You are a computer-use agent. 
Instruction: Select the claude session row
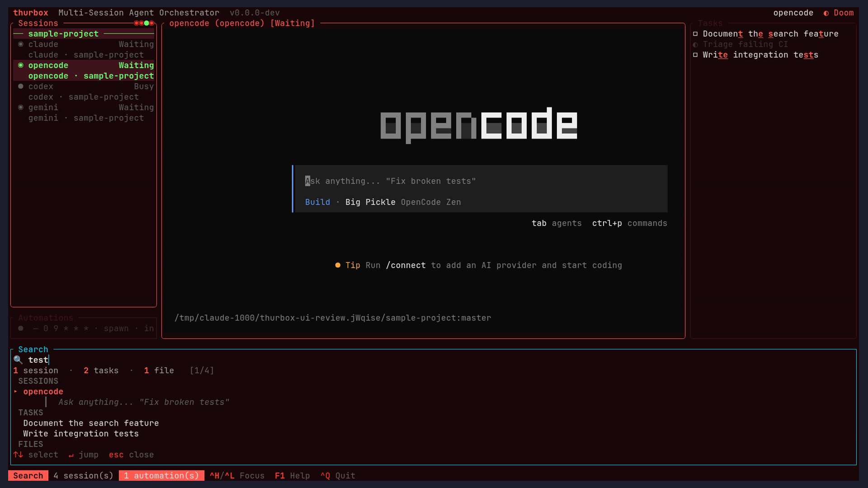[84, 50]
